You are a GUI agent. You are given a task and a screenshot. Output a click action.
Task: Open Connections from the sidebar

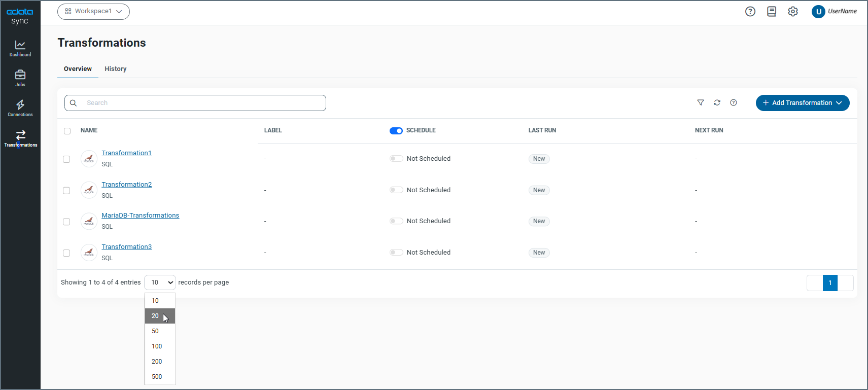[20, 108]
